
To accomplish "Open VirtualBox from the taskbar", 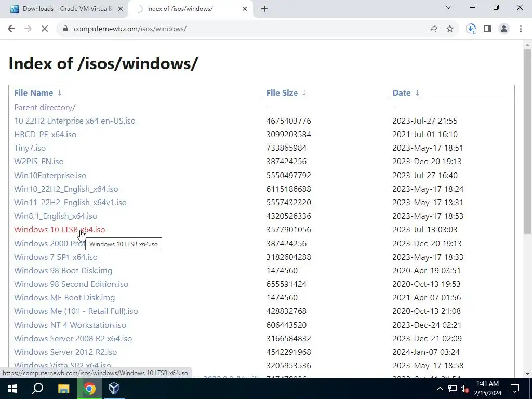I will (114, 389).
